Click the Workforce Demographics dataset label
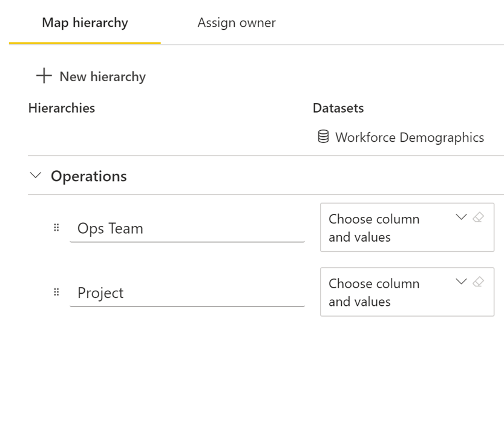The image size is (504, 430). pos(409,137)
